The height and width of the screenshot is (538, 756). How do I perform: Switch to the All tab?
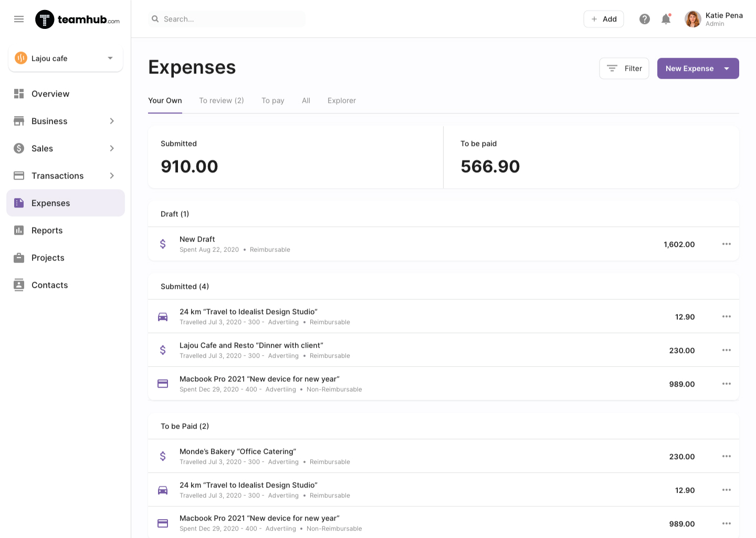(x=306, y=100)
